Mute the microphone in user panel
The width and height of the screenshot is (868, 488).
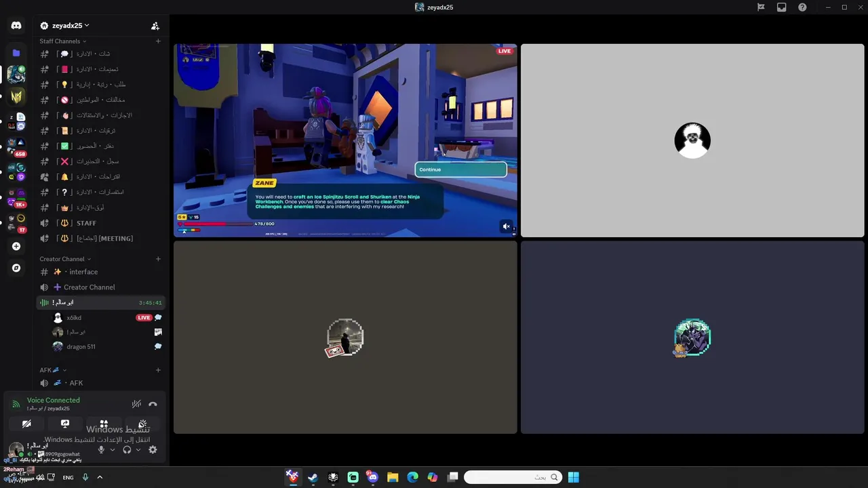(101, 449)
